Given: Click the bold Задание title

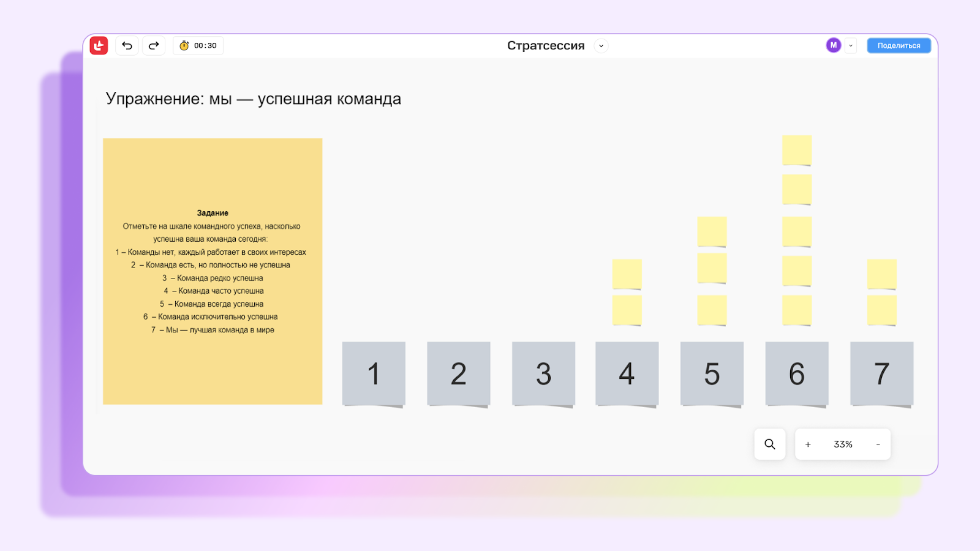Looking at the screenshot, I should pos(213,213).
